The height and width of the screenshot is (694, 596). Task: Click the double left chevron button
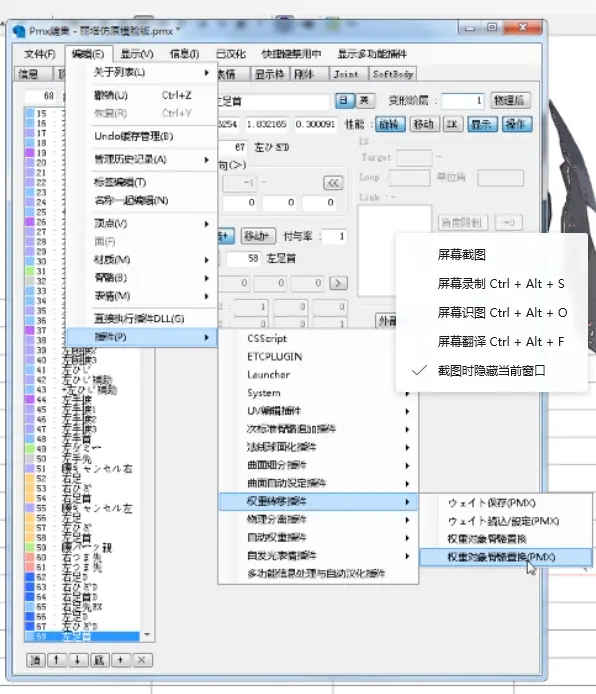click(x=333, y=182)
